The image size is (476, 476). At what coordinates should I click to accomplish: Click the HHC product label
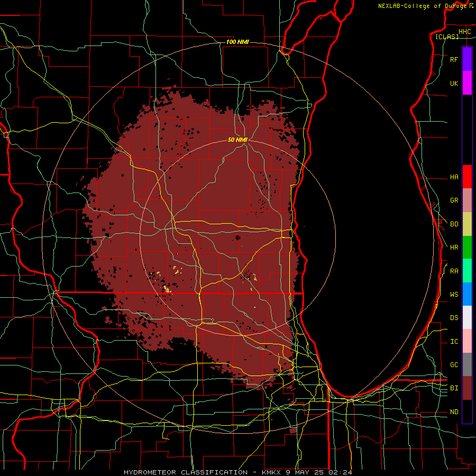pyautogui.click(x=464, y=32)
